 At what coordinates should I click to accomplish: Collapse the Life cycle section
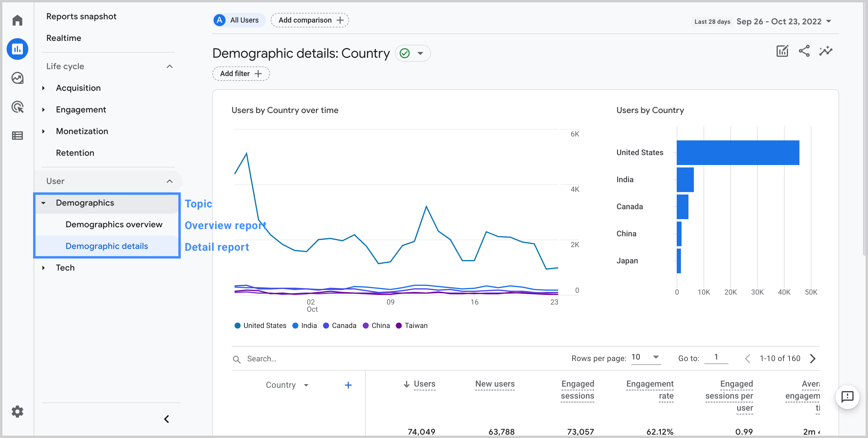170,66
